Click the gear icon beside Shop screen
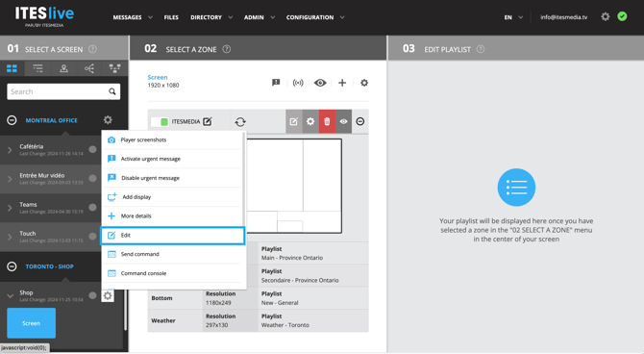Image resolution: width=644 pixels, height=354 pixels. (x=108, y=295)
